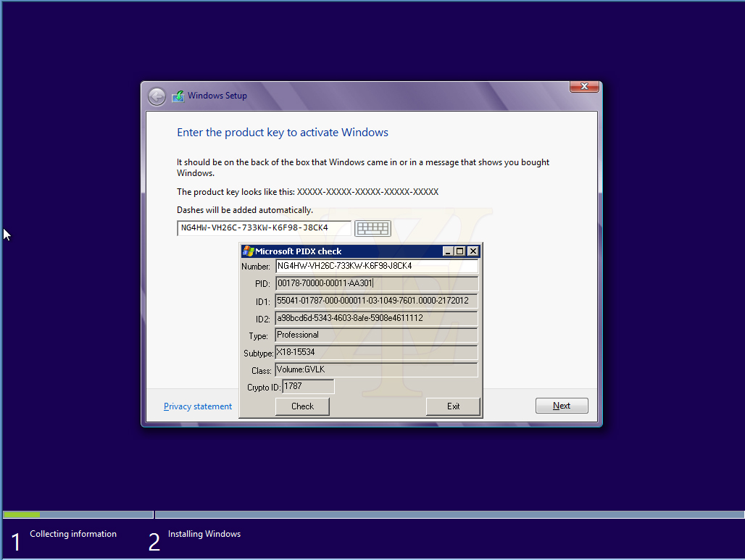
Task: Click the PIDX check window flag icon
Action: click(248, 251)
